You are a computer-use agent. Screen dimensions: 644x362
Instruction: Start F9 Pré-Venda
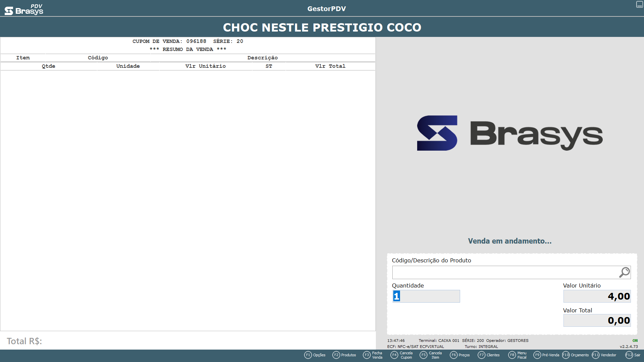[x=546, y=355]
